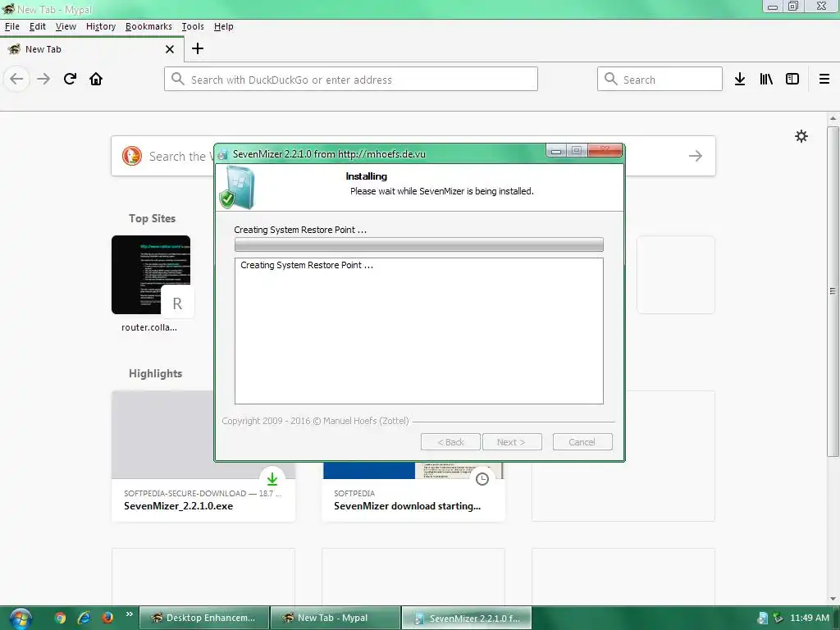
Task: Open the Edit menu
Action: click(x=38, y=26)
